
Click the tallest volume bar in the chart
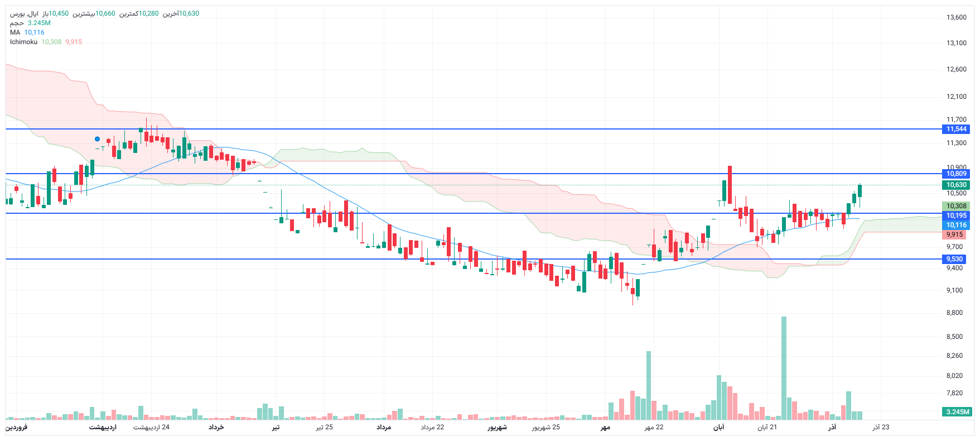click(784, 368)
